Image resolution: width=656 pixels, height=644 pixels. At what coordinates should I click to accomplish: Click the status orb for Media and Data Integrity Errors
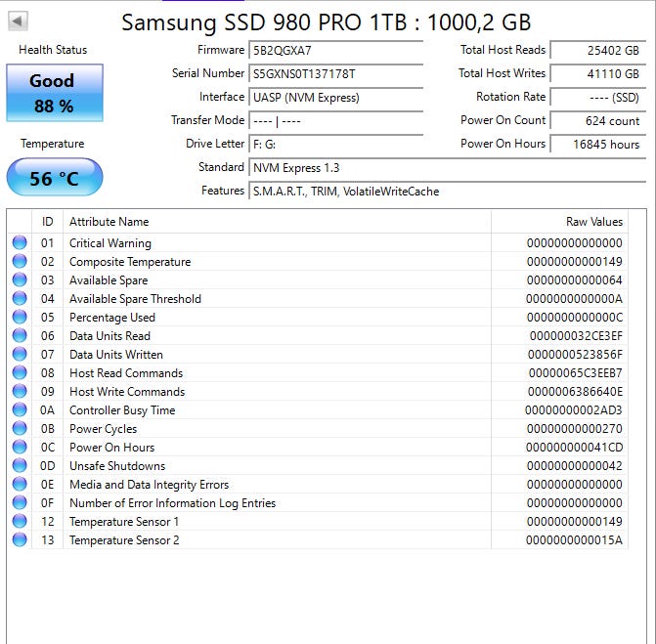(x=20, y=484)
